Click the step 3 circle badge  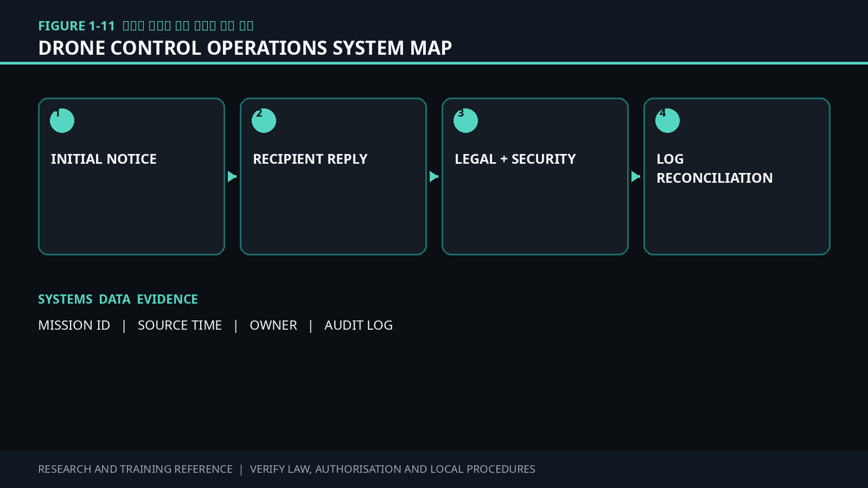coord(465,120)
